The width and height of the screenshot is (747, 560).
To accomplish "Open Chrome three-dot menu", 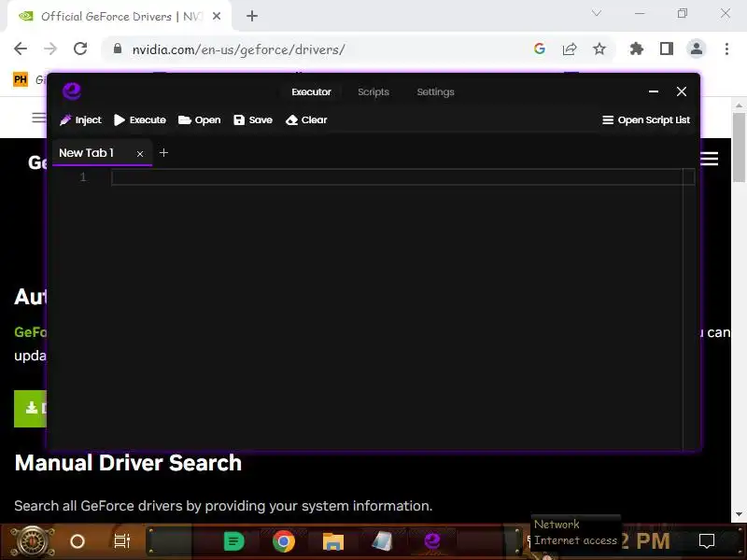I will coord(726,49).
